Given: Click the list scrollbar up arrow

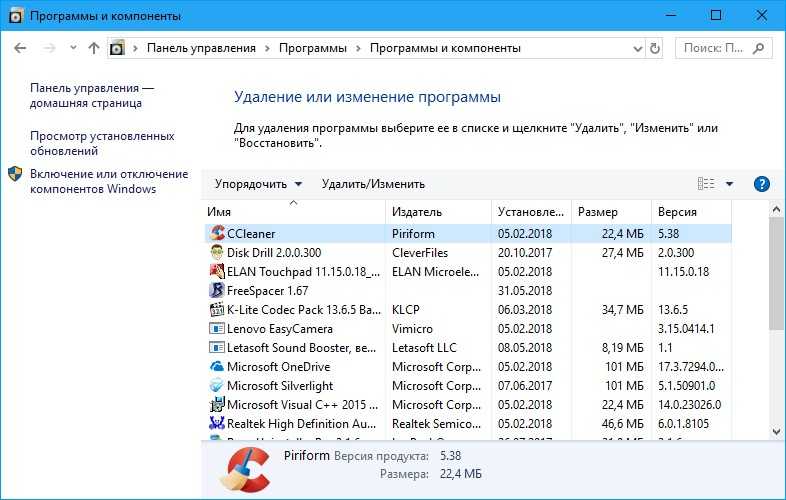Looking at the screenshot, I should [776, 209].
